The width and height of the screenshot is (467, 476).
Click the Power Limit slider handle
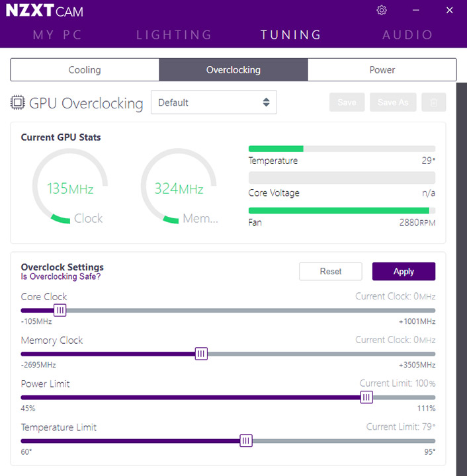[366, 397]
